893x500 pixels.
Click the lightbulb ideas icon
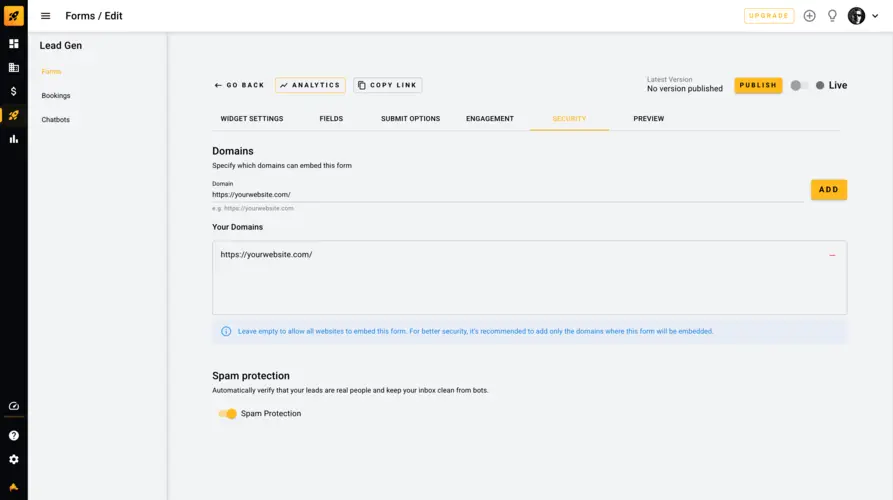point(832,16)
